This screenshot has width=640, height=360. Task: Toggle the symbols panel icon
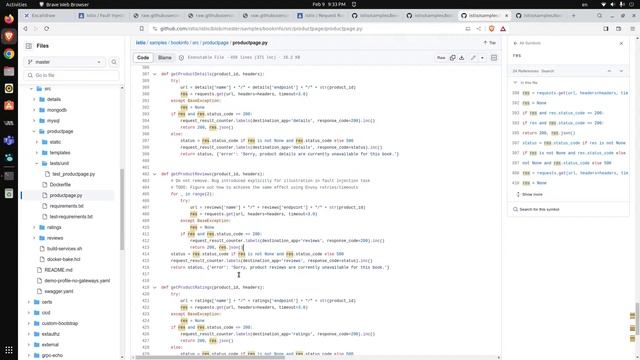pyautogui.click(x=494, y=58)
